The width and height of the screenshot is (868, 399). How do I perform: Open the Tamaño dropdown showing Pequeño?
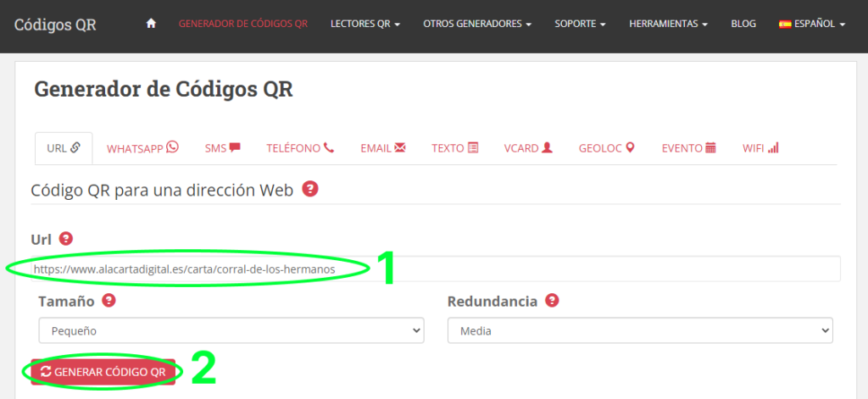point(231,330)
